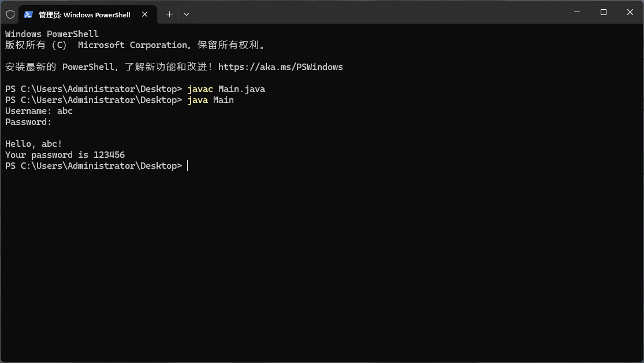The image size is (644, 363).
Task: Minimize the terminal window
Action: (576, 12)
